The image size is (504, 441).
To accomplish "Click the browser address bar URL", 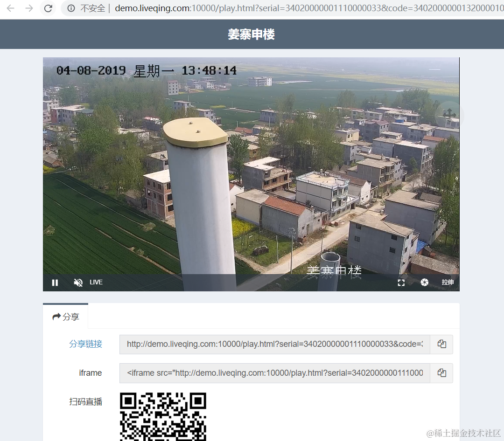I will pyautogui.click(x=308, y=8).
